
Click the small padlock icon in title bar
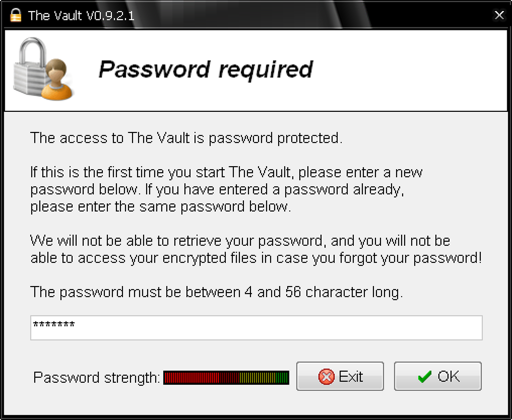[x=16, y=15]
